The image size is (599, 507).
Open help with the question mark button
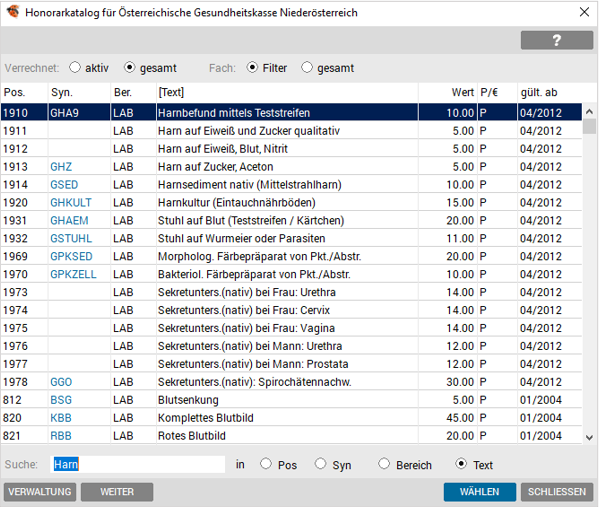pos(557,40)
